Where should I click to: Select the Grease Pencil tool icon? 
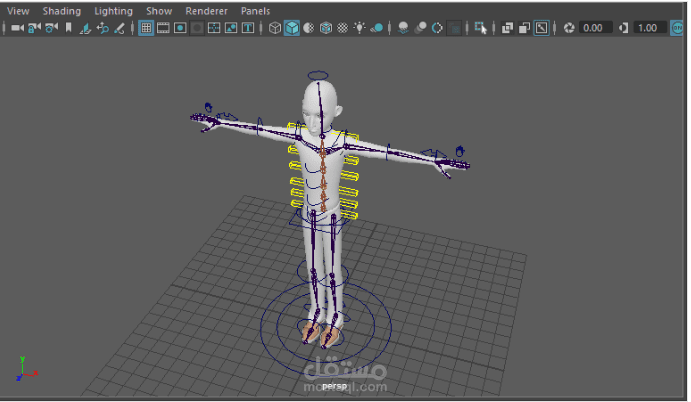click(x=119, y=28)
